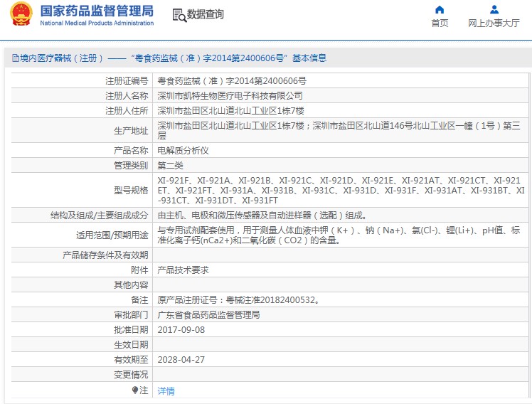Select registration number 粤食药监械（准）字2014第2400606号 cell
The image size is (532, 404).
[x=341, y=81]
